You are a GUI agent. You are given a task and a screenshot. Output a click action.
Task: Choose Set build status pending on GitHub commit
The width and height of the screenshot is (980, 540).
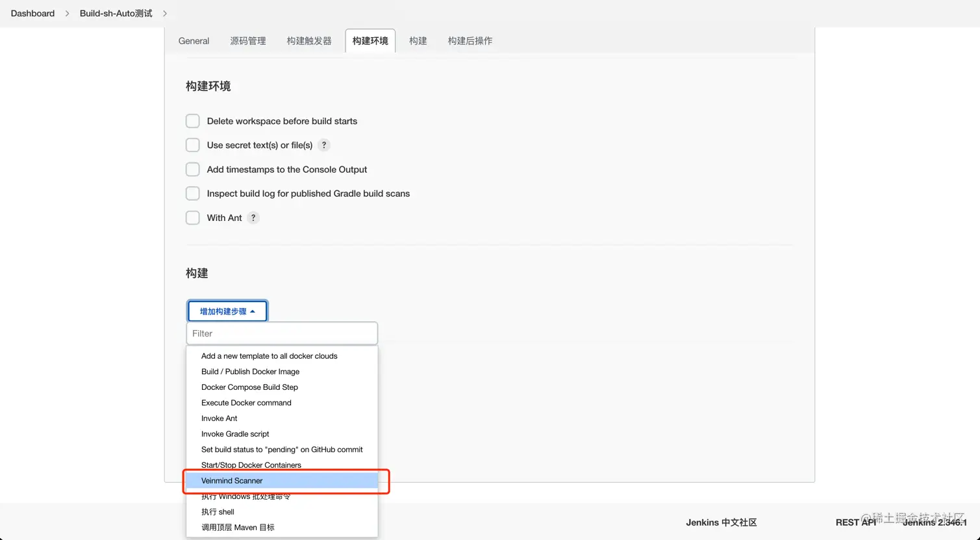(x=282, y=450)
